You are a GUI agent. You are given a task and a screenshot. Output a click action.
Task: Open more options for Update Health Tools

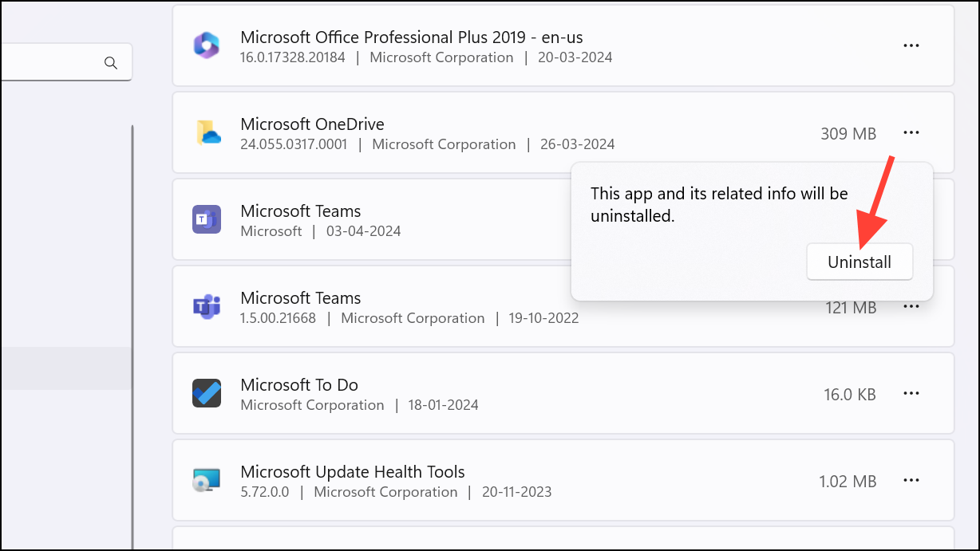911,480
